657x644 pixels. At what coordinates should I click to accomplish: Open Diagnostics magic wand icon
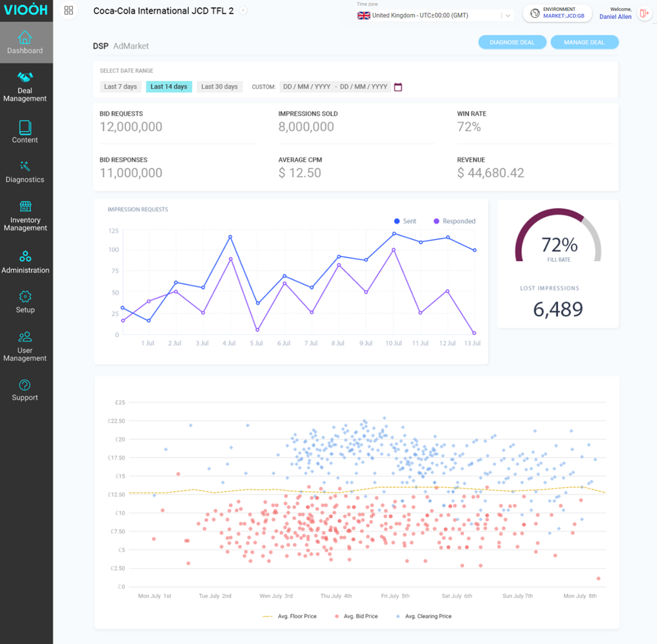point(25,166)
